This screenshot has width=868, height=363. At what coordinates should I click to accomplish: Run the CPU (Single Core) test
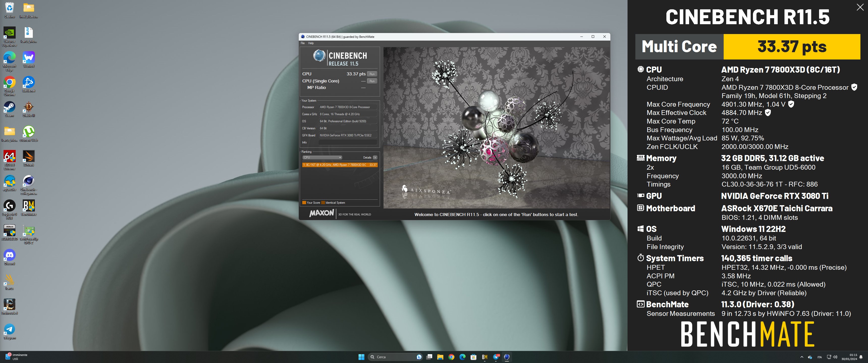372,81
